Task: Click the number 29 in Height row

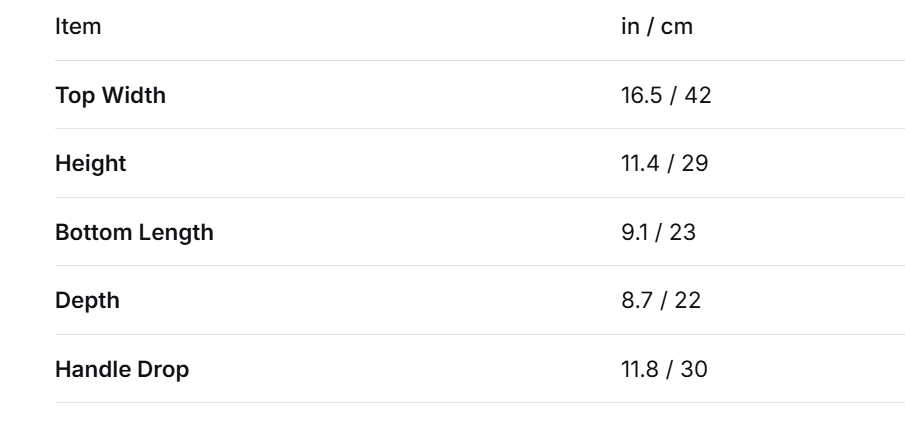Action: pyautogui.click(x=695, y=163)
